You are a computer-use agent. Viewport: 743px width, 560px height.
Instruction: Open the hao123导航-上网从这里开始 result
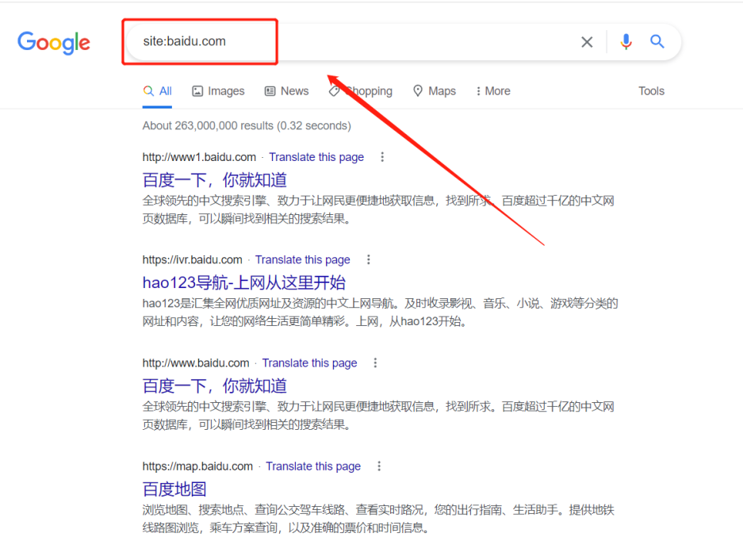[244, 282]
